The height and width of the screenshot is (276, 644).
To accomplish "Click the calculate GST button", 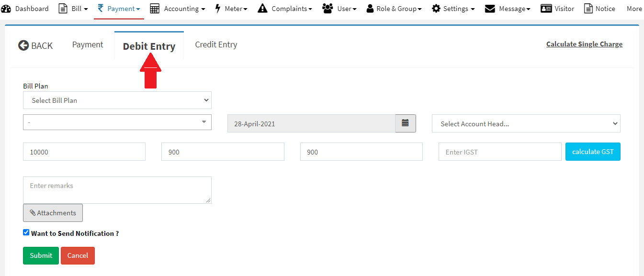I will [x=593, y=152].
